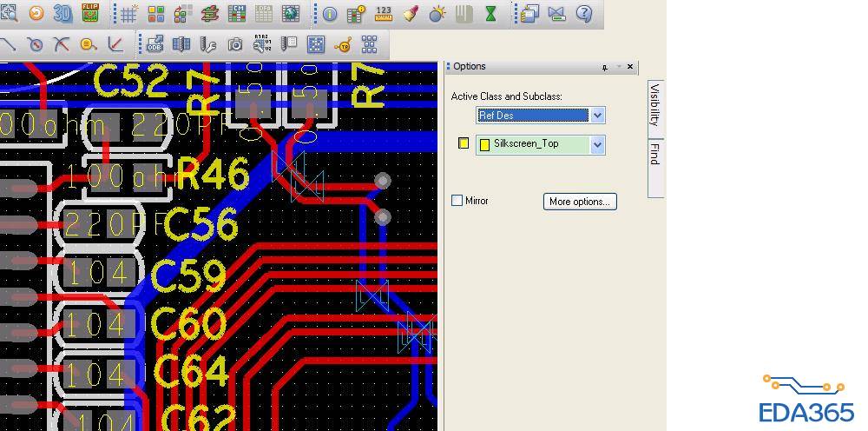Screen dimensions: 868x431
Task: Open the Silkscreen_Top subclass dropdown
Action: [597, 144]
